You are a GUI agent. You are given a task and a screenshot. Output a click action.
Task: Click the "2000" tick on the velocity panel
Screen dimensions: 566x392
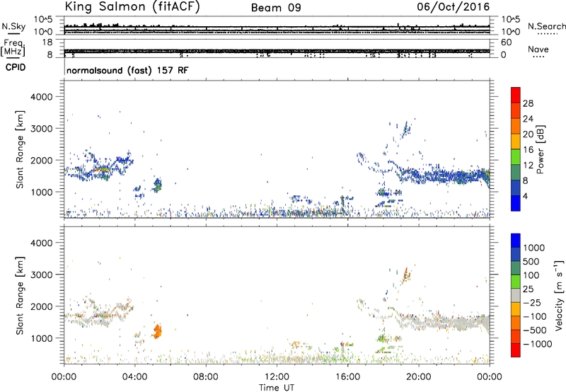pos(41,306)
